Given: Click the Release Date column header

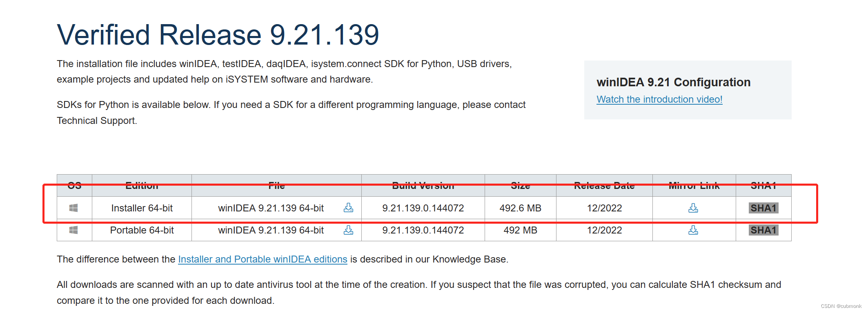Looking at the screenshot, I should point(604,186).
